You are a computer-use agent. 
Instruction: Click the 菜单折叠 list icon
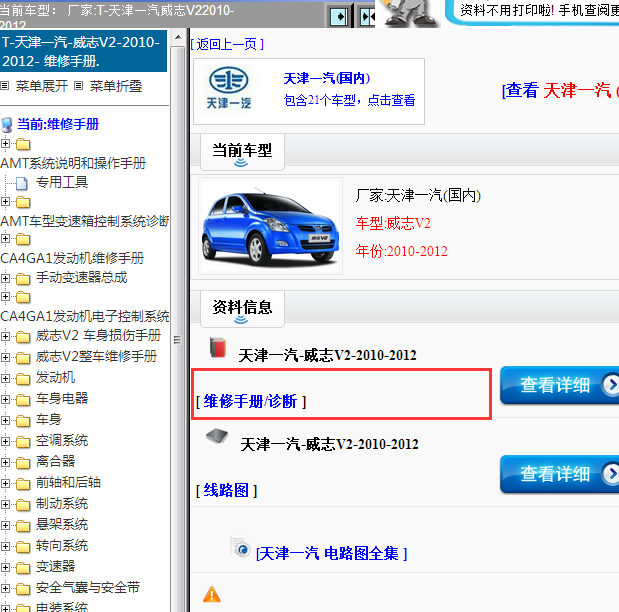tap(79, 85)
